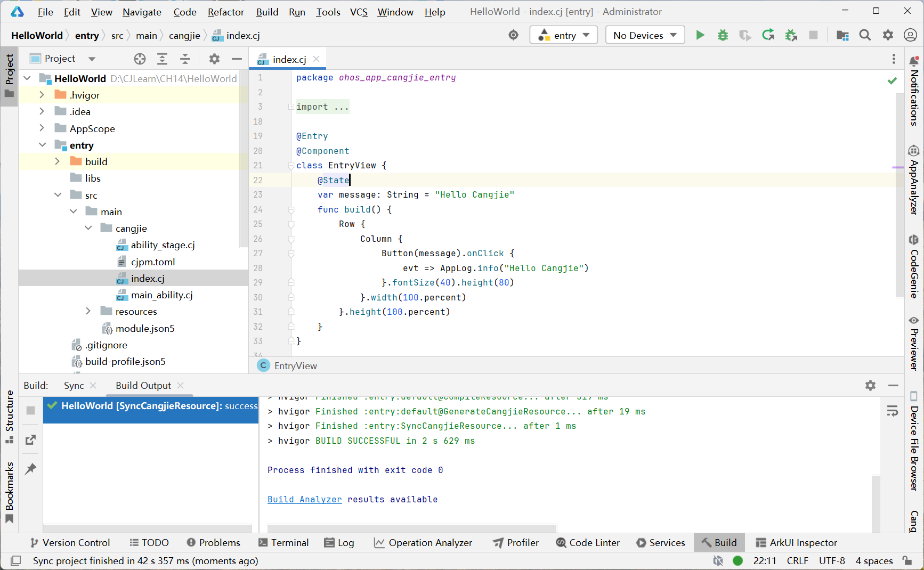Open the ArkUI Inspector tool window

tap(797, 542)
